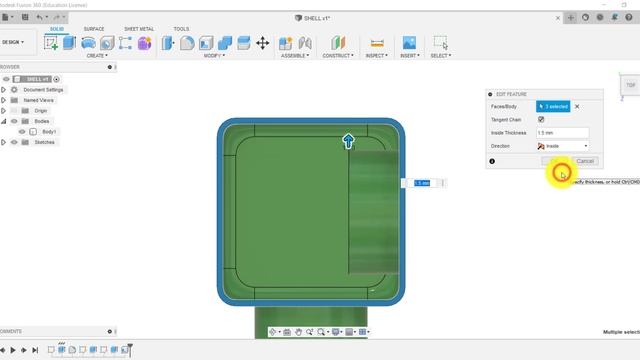Select the Measure tool
Screen dimensions: 640x360
tap(377, 43)
